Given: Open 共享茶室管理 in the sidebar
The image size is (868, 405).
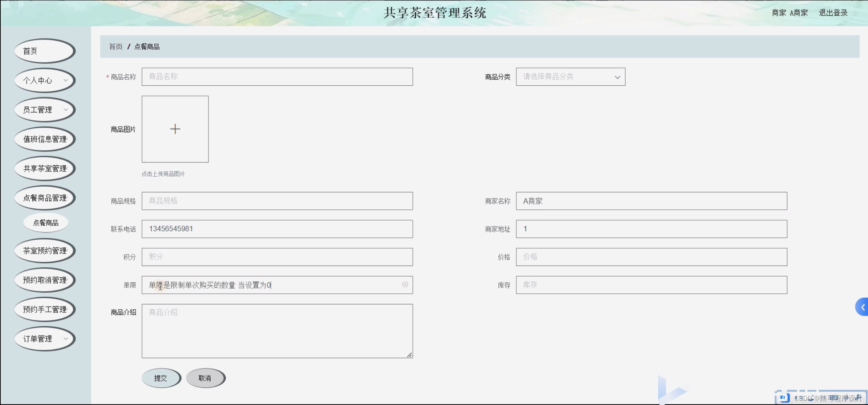Looking at the screenshot, I should point(45,169).
